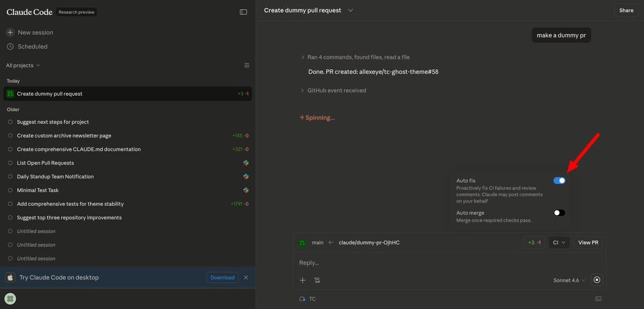The width and height of the screenshot is (644, 309).
Task: Click status circle of Add comprehensive tests session
Action: tap(10, 204)
